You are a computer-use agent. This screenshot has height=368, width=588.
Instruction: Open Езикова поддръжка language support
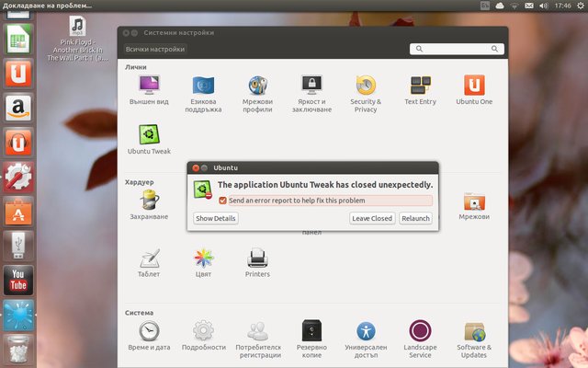tap(203, 94)
